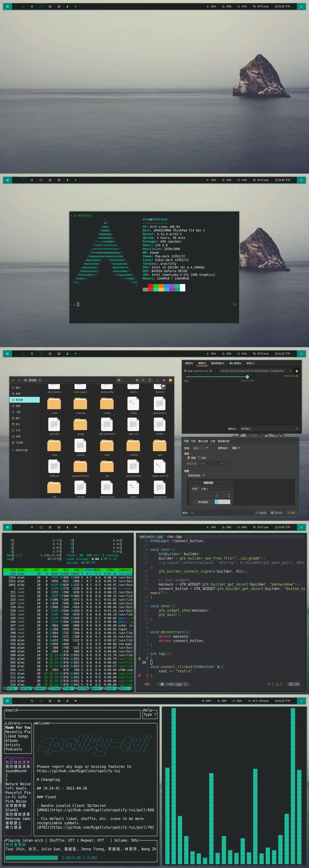Screen dimensions: 309x868
Task: Open the 顯示(S) 應用程式 dropdown
Action: (x=269, y=429)
